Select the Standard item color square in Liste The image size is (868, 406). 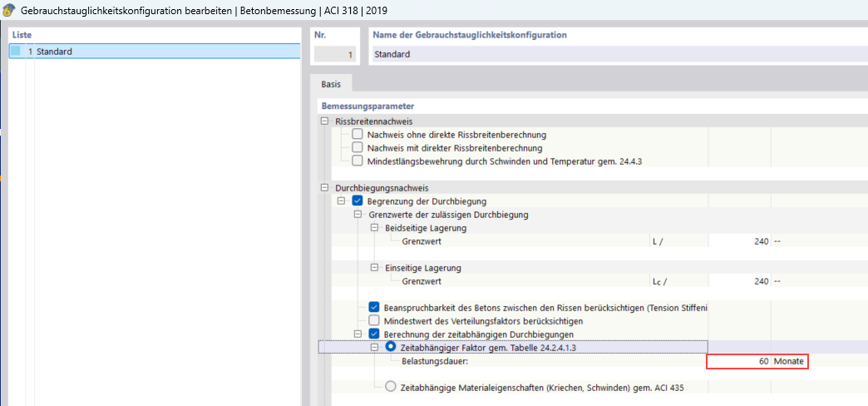pos(16,52)
